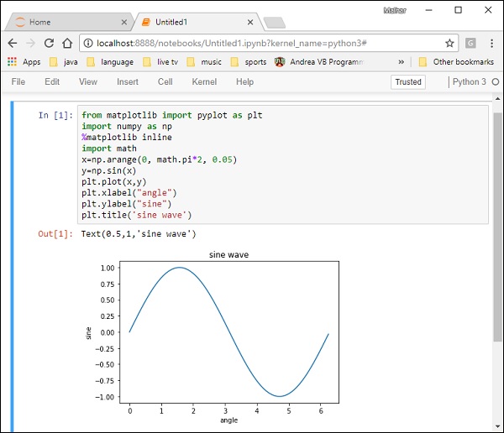The image size is (504, 433).
Task: Click the browser forward arrow
Action: (30, 43)
